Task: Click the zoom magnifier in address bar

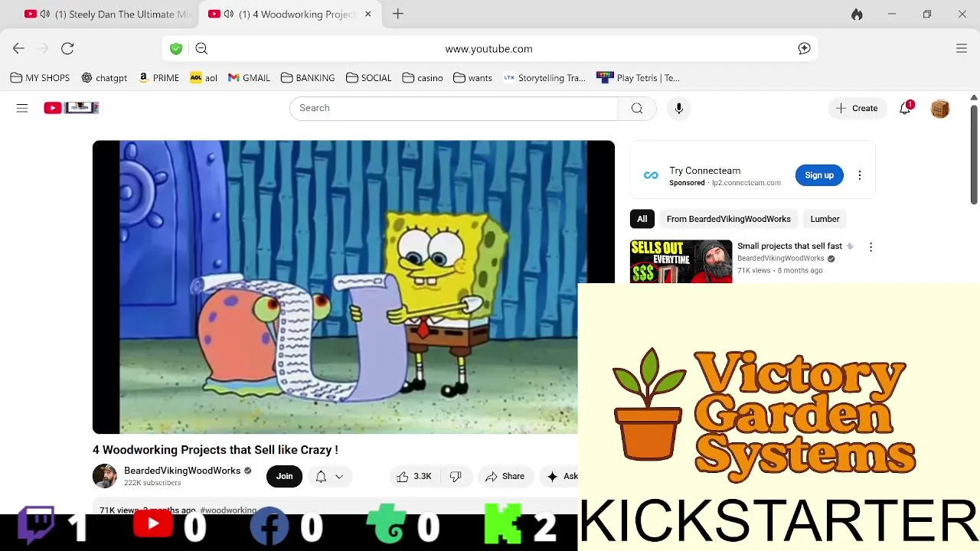Action: click(201, 48)
